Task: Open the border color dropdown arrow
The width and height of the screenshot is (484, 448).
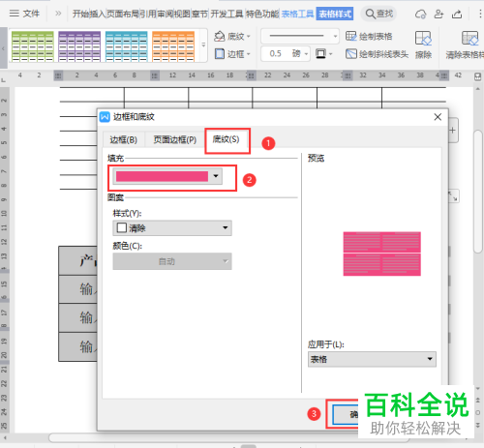Action: tap(330, 54)
